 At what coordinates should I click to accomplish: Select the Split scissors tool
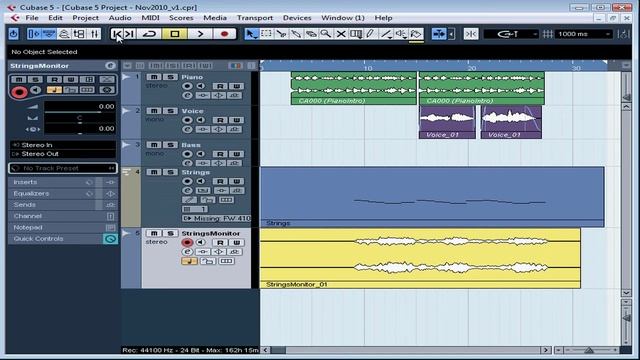[x=281, y=34]
